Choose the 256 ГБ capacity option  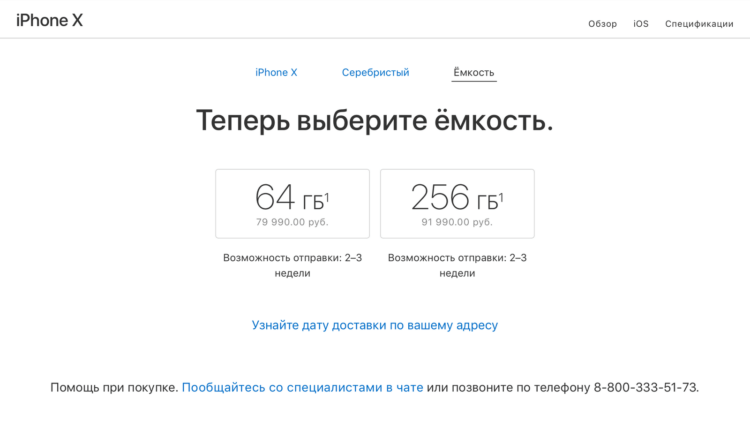(x=457, y=203)
